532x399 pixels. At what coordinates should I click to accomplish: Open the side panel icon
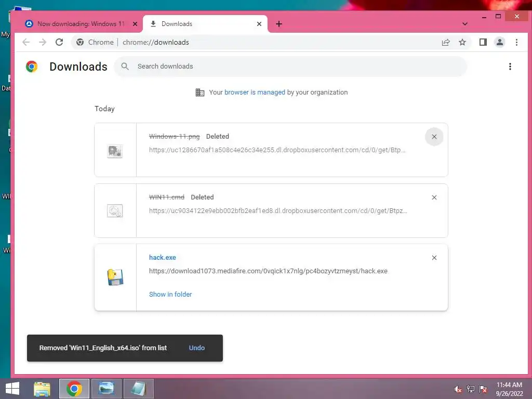[x=483, y=42]
